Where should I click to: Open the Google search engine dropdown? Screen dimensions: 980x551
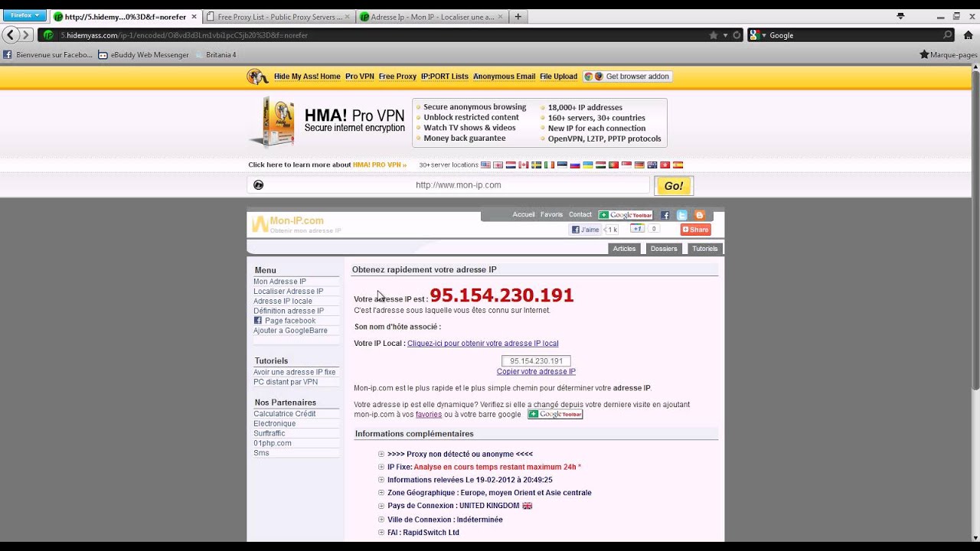coord(758,35)
